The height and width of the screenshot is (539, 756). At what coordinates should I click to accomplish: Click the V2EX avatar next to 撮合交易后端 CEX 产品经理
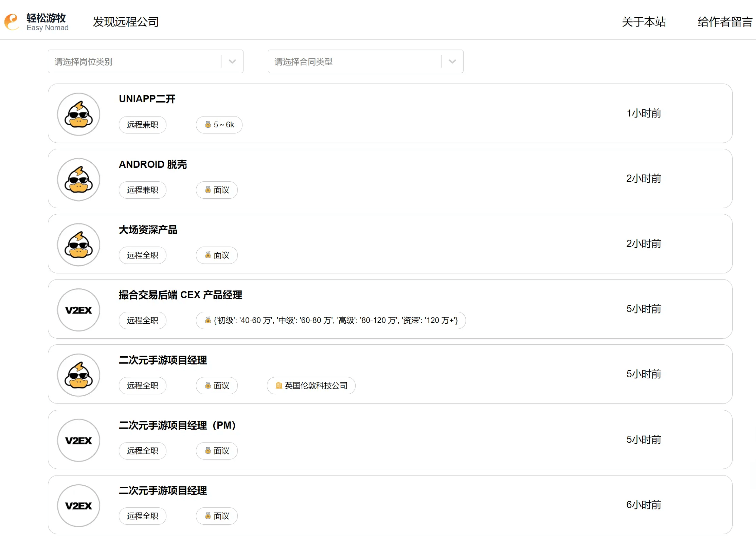coord(78,309)
